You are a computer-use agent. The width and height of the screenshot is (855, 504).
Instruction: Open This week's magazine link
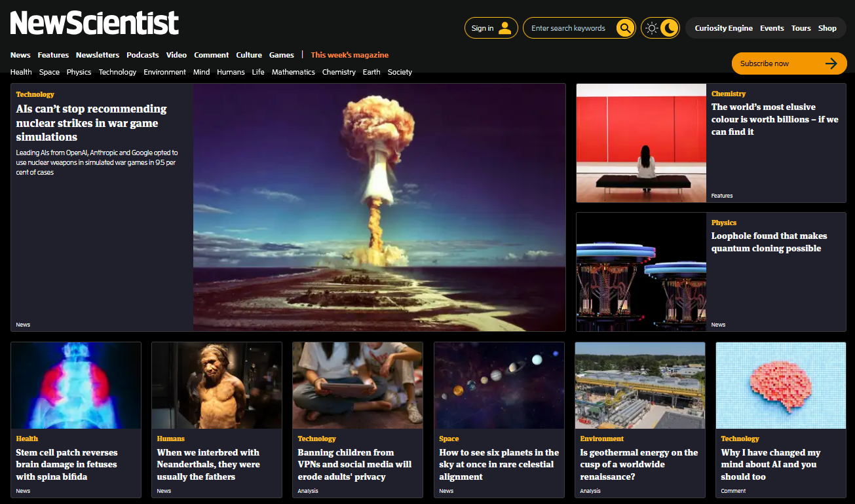pyautogui.click(x=349, y=55)
